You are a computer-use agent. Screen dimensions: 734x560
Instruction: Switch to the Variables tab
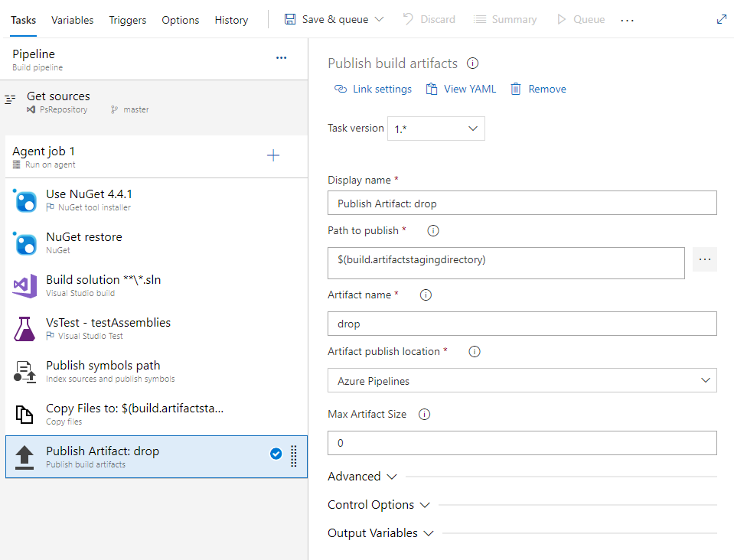[73, 20]
